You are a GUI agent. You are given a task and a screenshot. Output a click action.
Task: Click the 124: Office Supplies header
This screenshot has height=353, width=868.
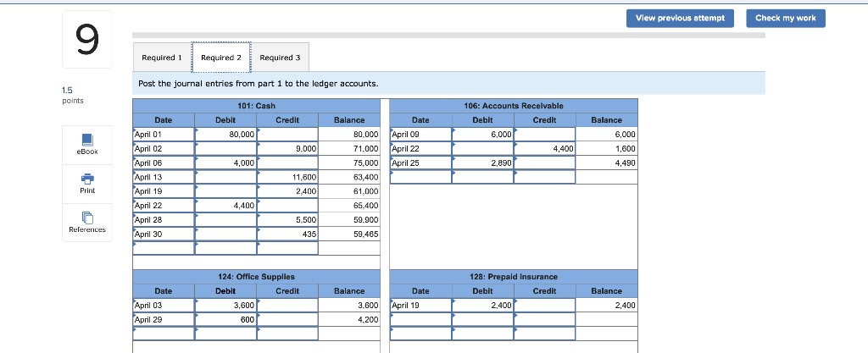256,277
